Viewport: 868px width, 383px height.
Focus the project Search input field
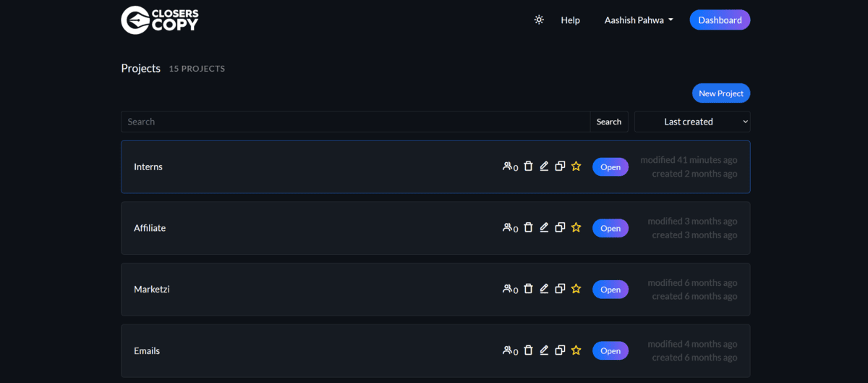355,122
